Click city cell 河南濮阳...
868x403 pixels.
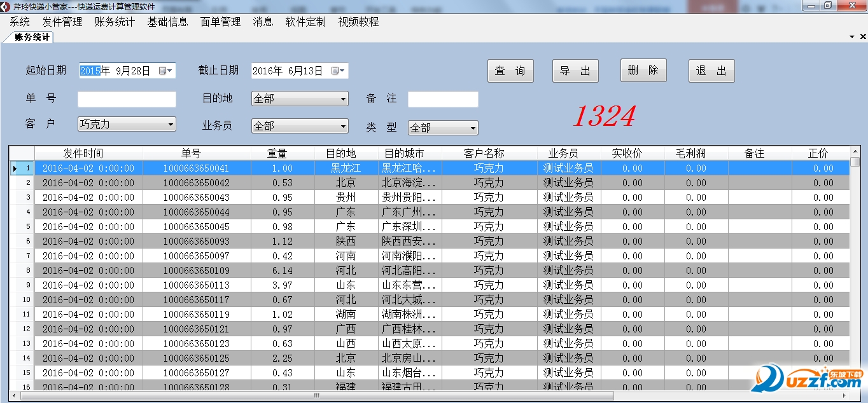(410, 256)
